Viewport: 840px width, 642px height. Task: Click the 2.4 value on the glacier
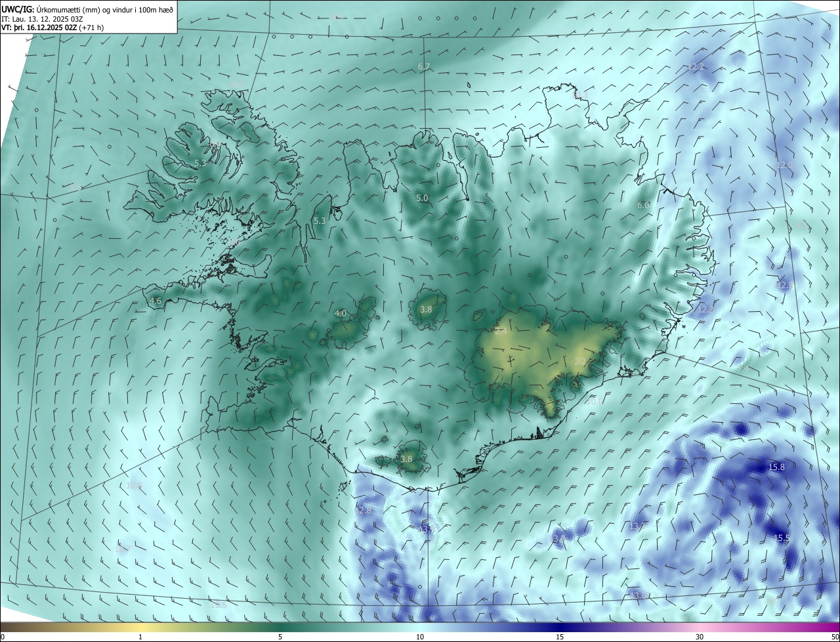[501, 332]
